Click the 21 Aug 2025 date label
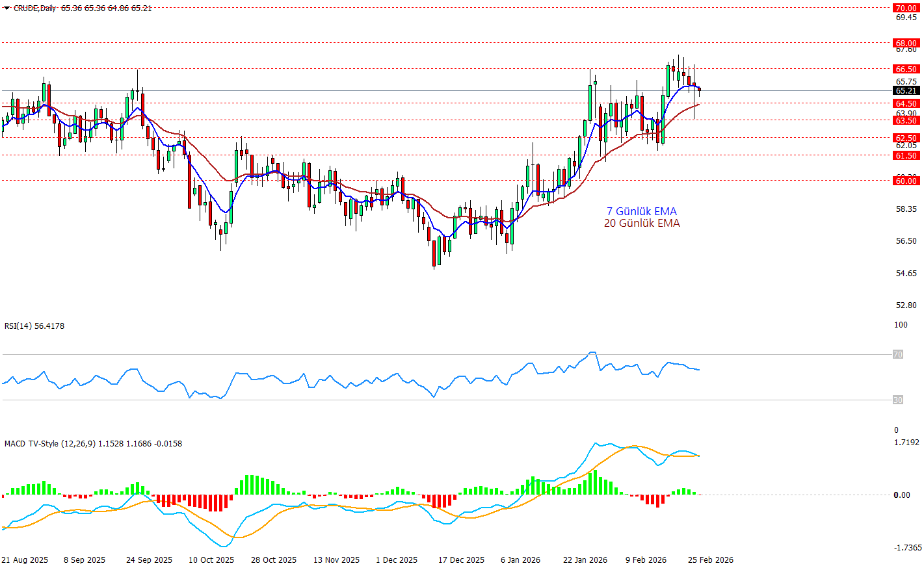The width and height of the screenshot is (924, 568). tap(25, 560)
